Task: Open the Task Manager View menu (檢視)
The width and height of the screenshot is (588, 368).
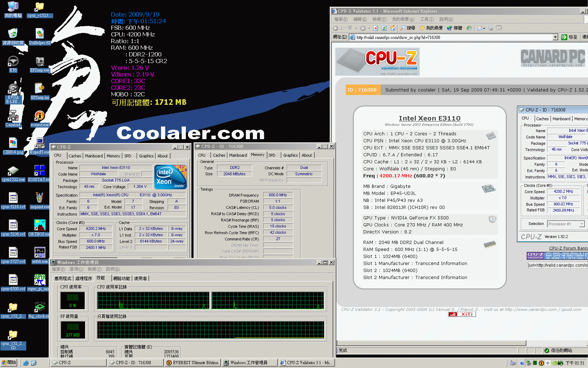Action: (x=94, y=269)
